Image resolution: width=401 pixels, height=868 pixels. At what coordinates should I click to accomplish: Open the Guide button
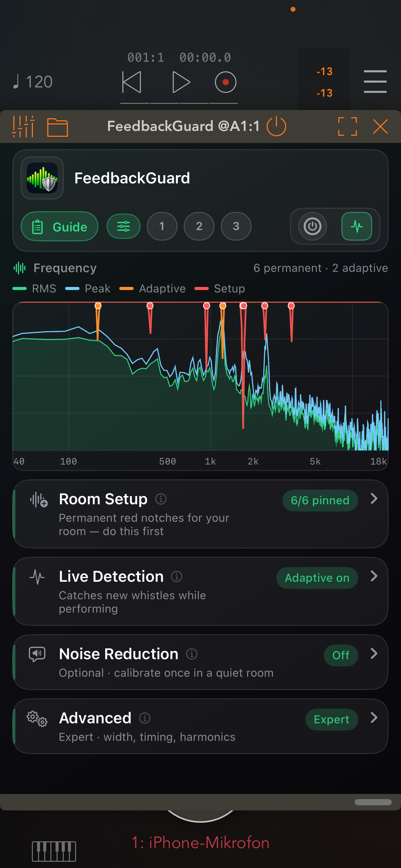60,227
